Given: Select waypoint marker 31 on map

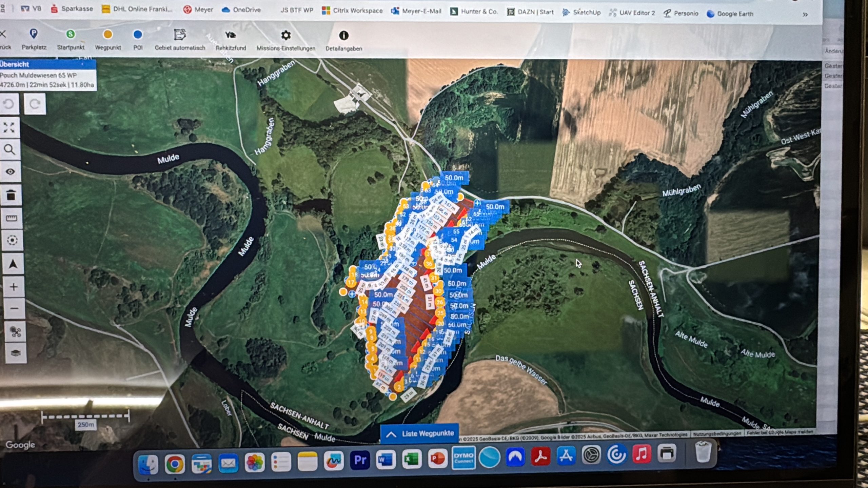Looking at the screenshot, I should click(x=434, y=278).
